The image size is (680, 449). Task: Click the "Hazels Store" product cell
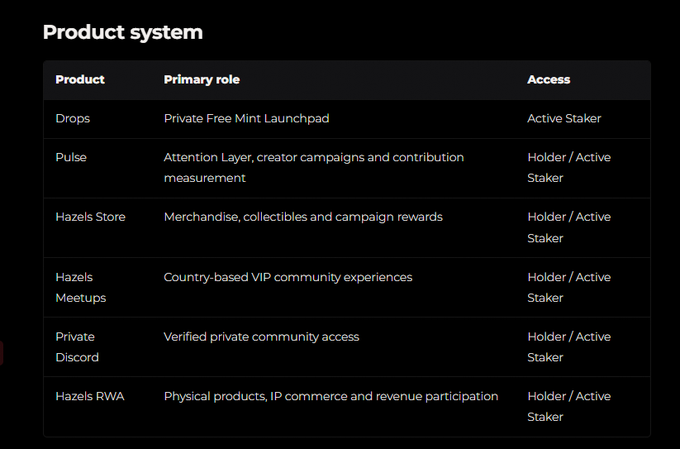pyautogui.click(x=91, y=217)
